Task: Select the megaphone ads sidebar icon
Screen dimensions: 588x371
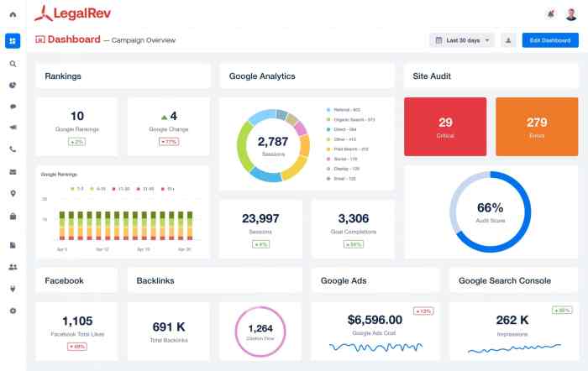Action: click(13, 128)
